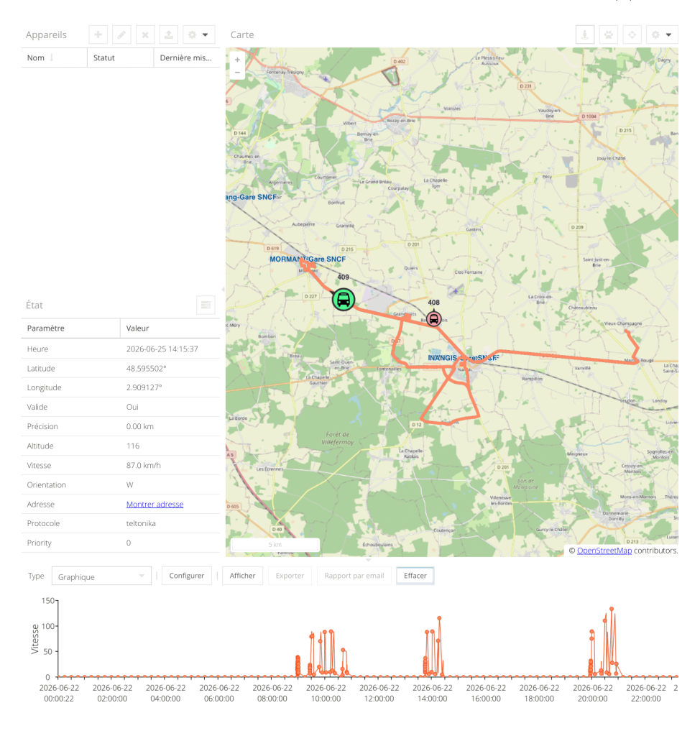Click the Exporter button
Image resolution: width=700 pixels, height=736 pixels.
pyautogui.click(x=290, y=576)
